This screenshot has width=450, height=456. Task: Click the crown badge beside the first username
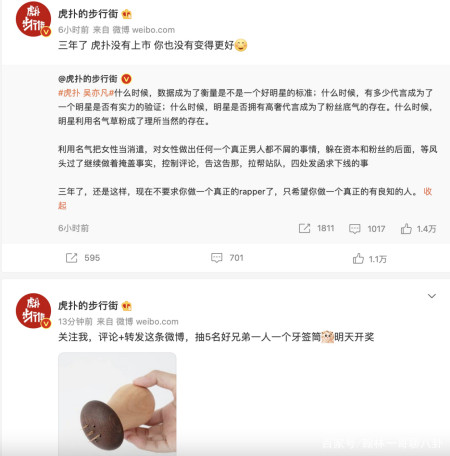click(x=127, y=14)
